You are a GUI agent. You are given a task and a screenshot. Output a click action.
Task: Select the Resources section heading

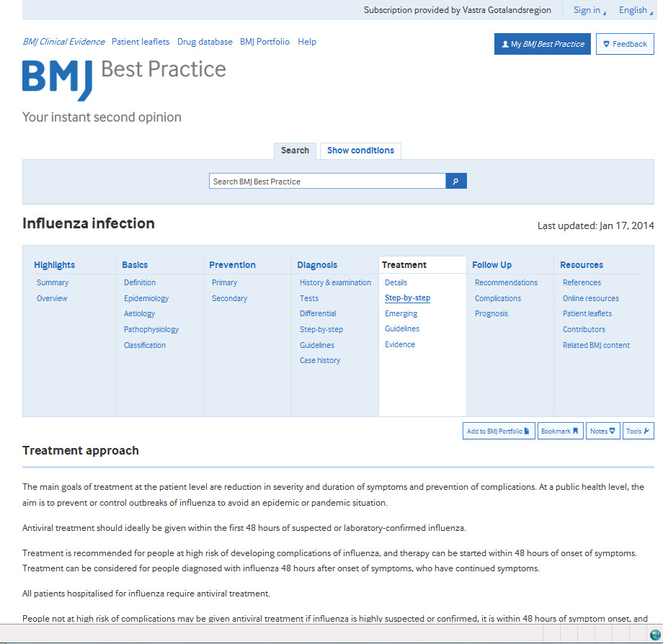coord(582,265)
